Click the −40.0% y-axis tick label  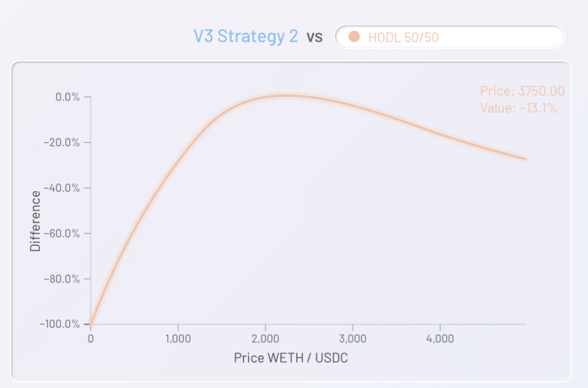62,188
